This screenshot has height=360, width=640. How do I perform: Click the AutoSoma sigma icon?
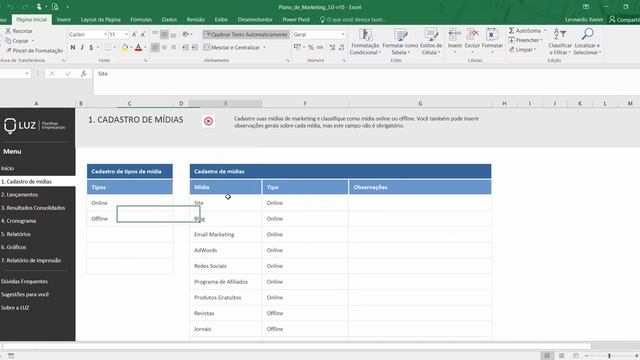511,31
